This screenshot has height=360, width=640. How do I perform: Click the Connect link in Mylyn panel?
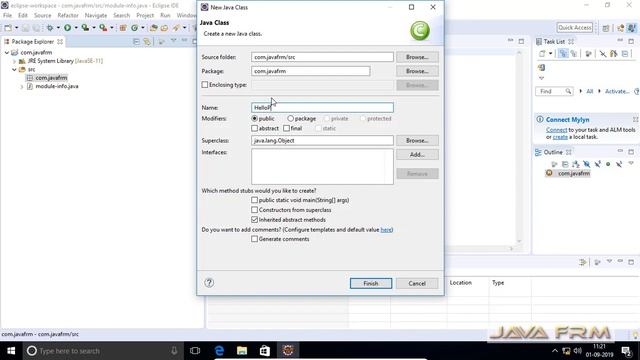point(556,130)
